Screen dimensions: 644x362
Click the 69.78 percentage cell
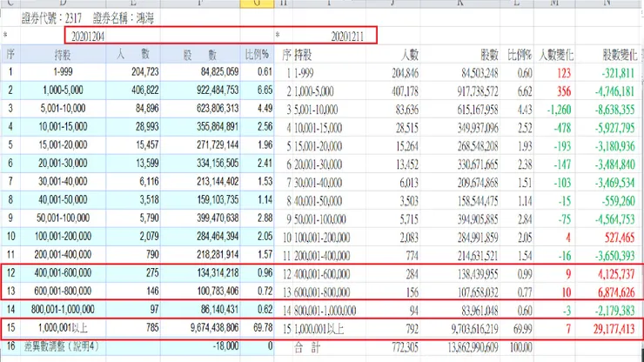(x=263, y=327)
